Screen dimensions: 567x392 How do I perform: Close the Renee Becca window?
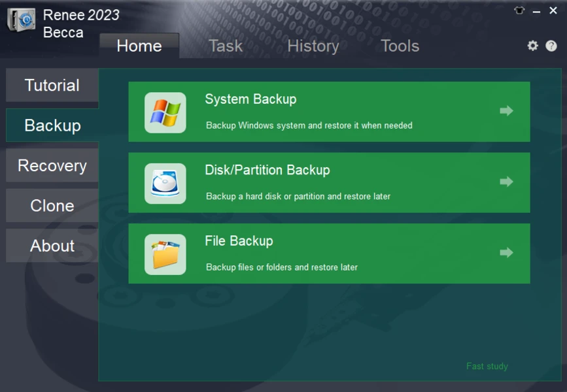pos(553,10)
